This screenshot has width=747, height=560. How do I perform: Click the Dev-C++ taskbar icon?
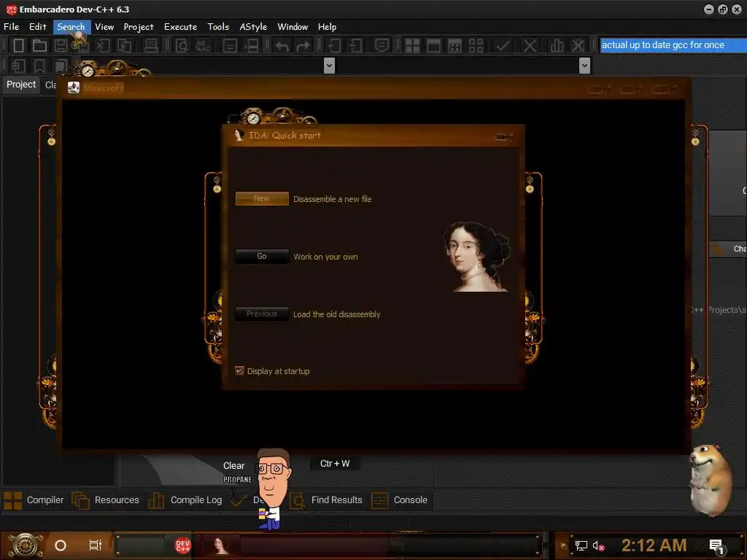pos(183,545)
